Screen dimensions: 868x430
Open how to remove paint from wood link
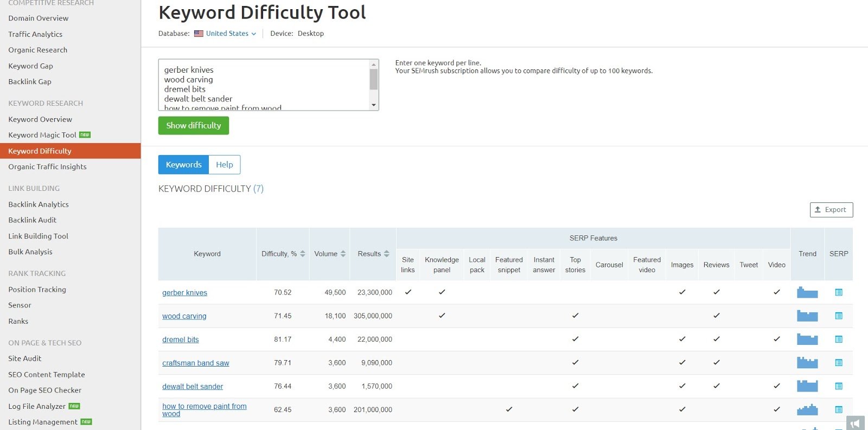(x=204, y=410)
